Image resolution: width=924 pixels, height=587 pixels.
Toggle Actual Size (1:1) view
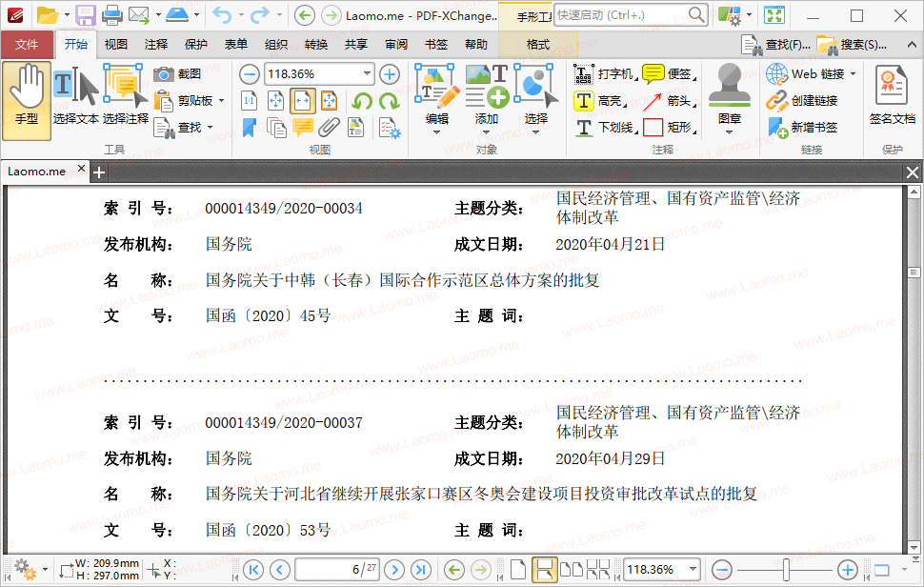click(250, 101)
